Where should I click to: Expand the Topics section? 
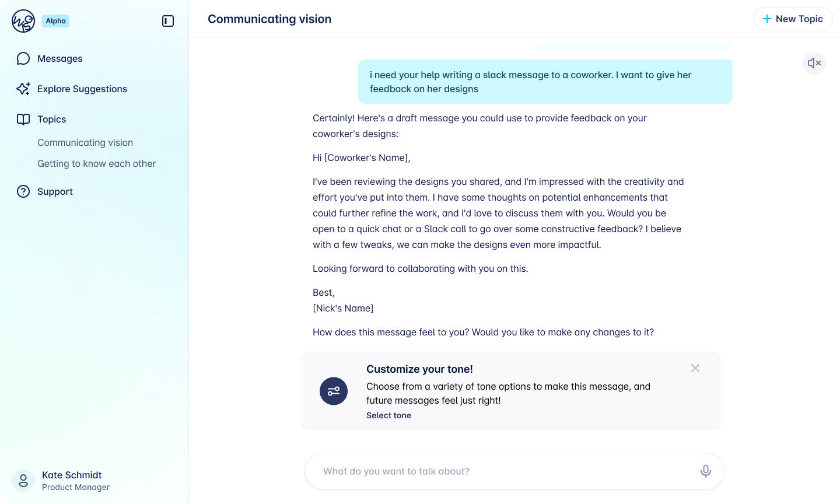[51, 119]
